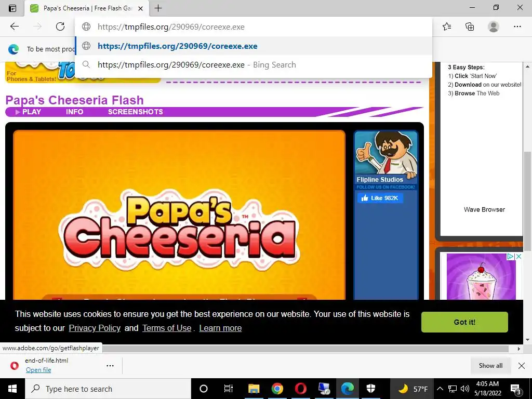Open Opera browser from taskbar
This screenshot has width=532, height=399.
point(301,389)
